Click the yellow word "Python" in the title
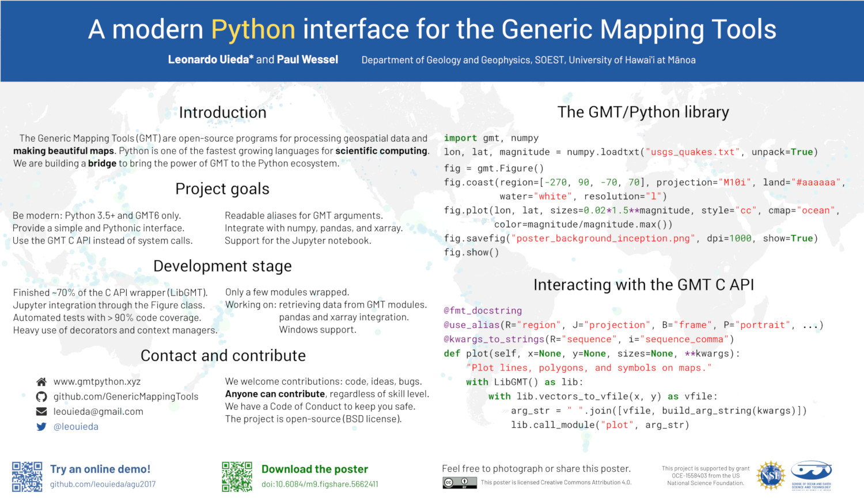Screen dimensions: 864x504 point(253,30)
